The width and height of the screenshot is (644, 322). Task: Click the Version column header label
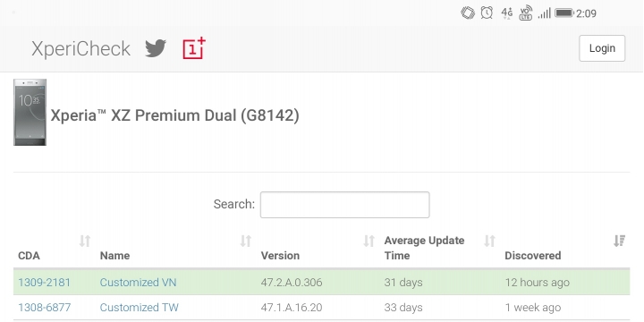coord(280,256)
